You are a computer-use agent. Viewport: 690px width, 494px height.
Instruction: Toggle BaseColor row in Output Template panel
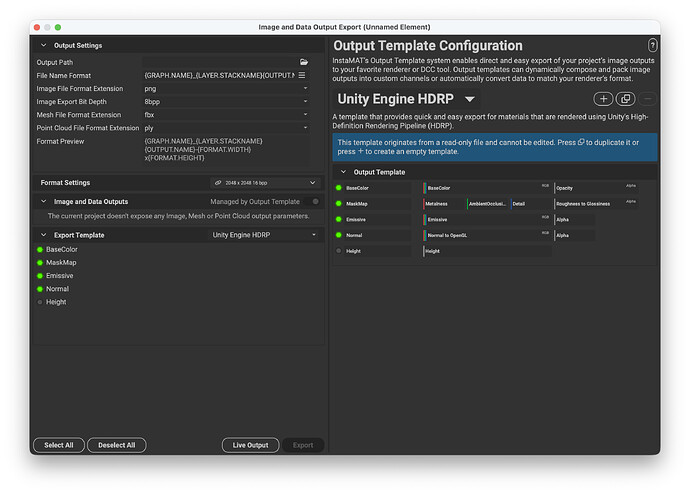click(x=338, y=188)
